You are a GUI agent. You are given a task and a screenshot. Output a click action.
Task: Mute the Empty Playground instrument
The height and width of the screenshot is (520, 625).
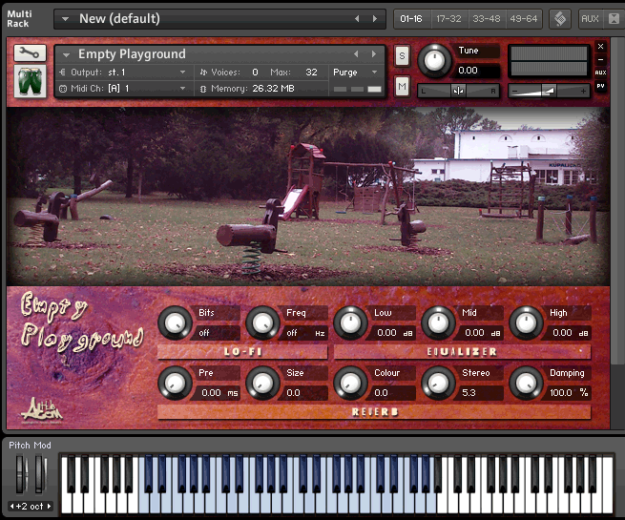point(402,86)
